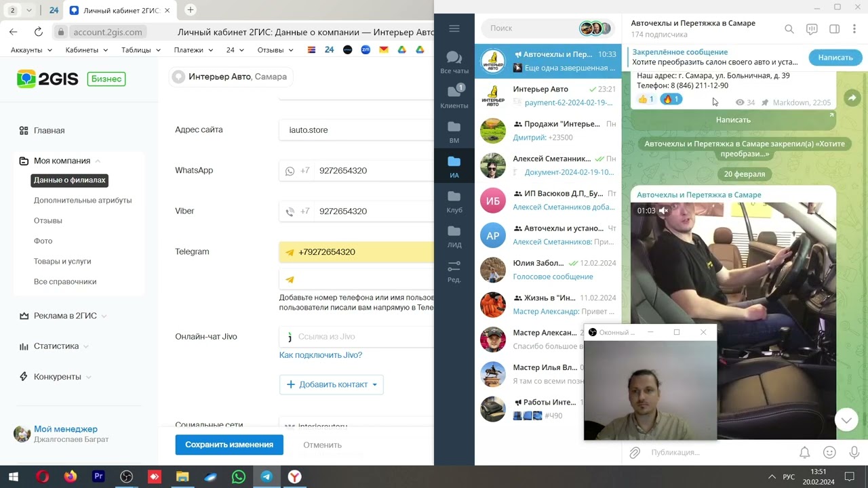Open the emoji picker in Telegram
The width and height of the screenshot is (868, 488).
829,452
